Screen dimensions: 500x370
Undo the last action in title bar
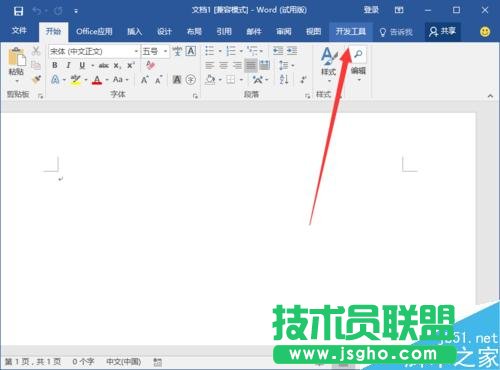pyautogui.click(x=36, y=11)
